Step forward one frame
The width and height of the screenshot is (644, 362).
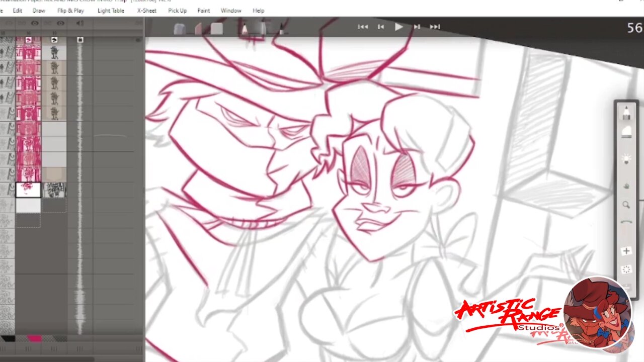[417, 27]
